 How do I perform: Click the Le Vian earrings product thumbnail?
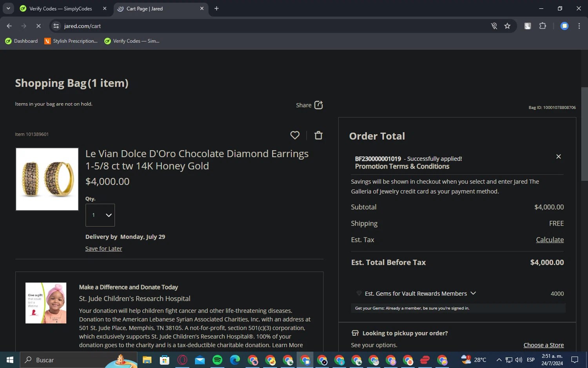point(47,179)
